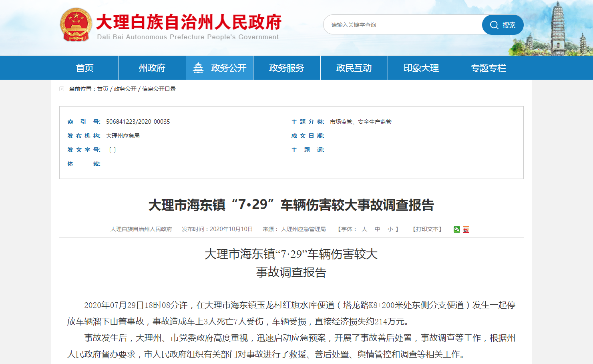Open the 政民互动 navigation tab
Image resolution: width=593 pixels, height=364 pixels.
coord(354,68)
